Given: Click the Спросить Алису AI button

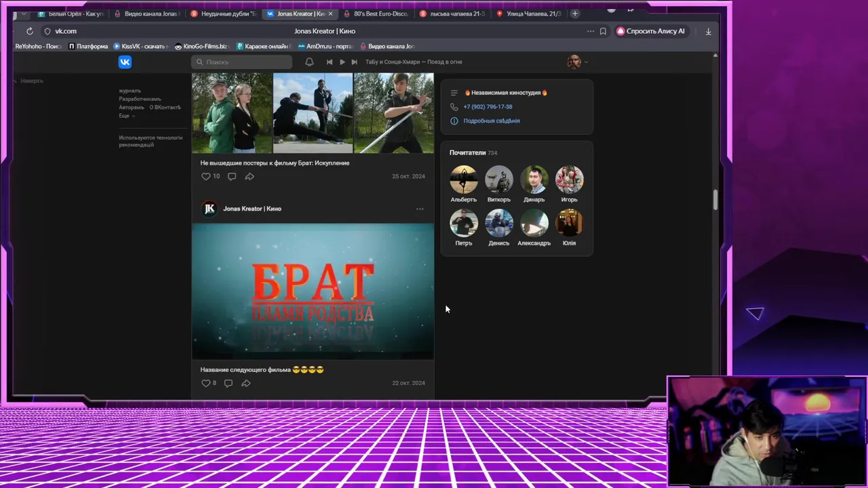Looking at the screenshot, I should point(651,31).
